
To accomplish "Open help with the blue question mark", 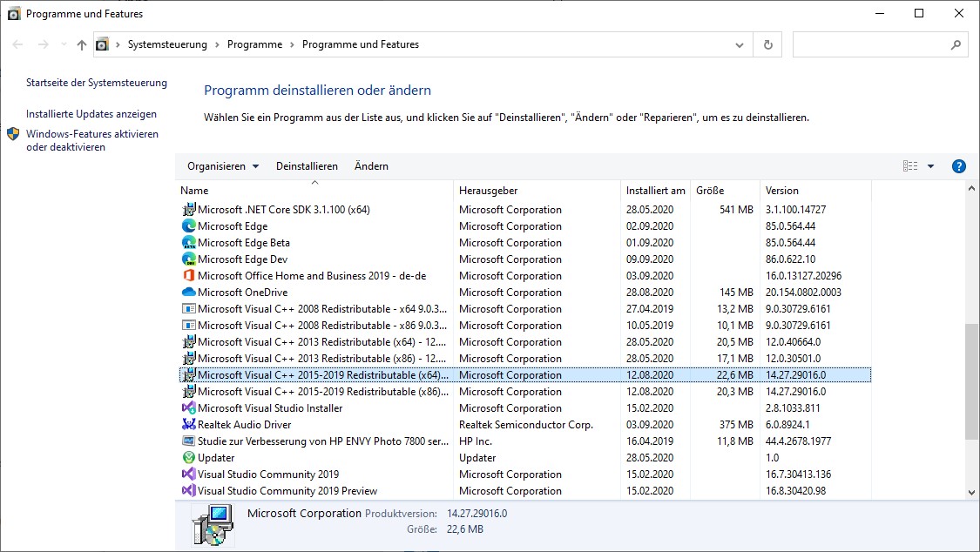I will (x=959, y=166).
